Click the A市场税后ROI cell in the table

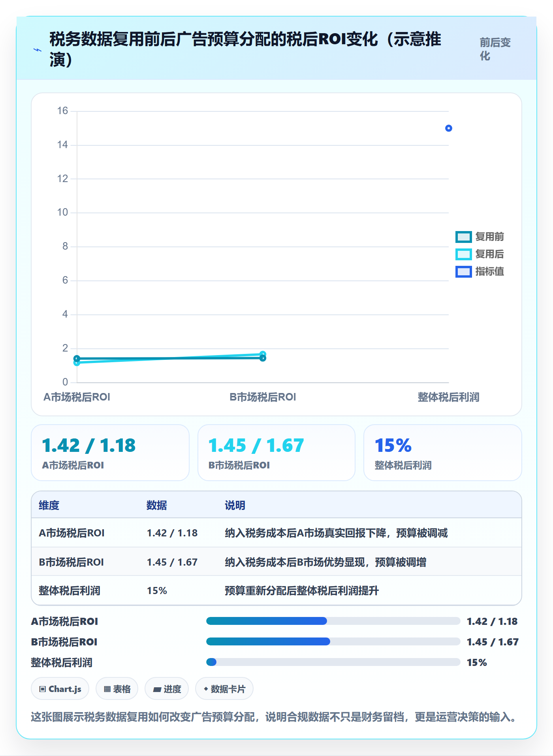pos(71,533)
